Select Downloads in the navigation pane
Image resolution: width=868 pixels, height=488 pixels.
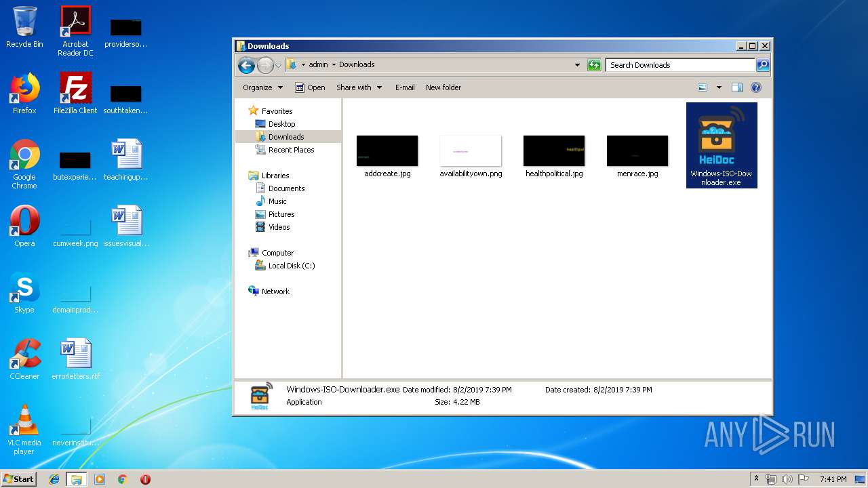(x=279, y=137)
